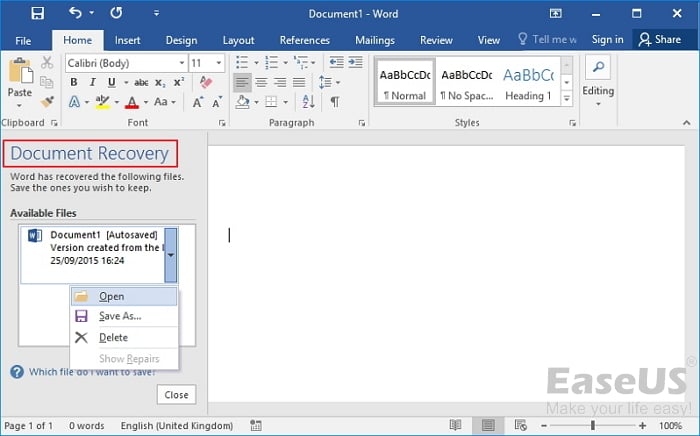
Task: Toggle Bold formatting
Action: pos(75,82)
